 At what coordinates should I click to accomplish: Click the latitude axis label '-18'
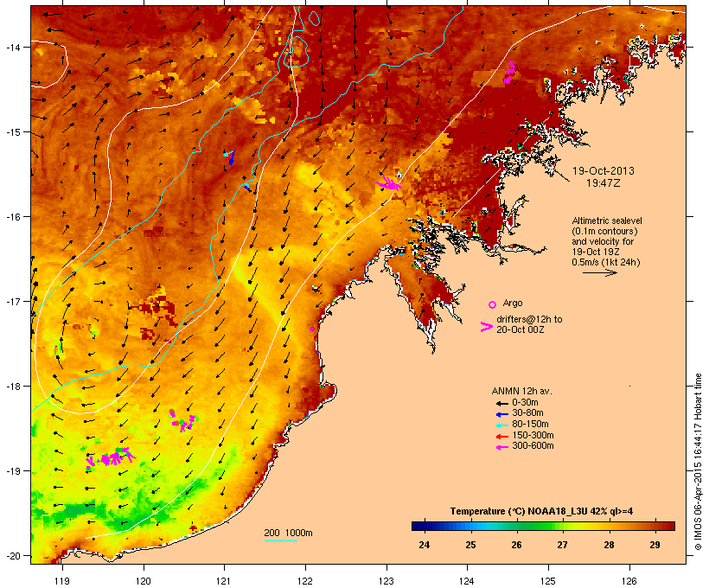12,387
